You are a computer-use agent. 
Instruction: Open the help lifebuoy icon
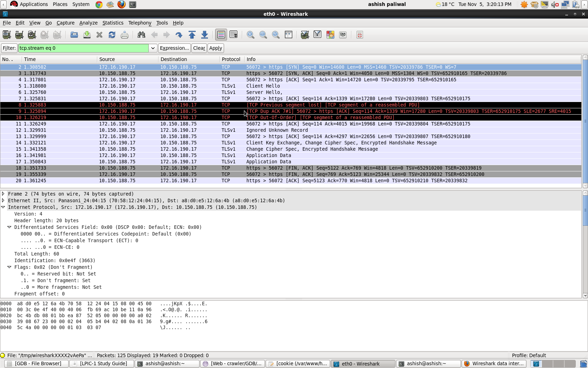(359, 35)
